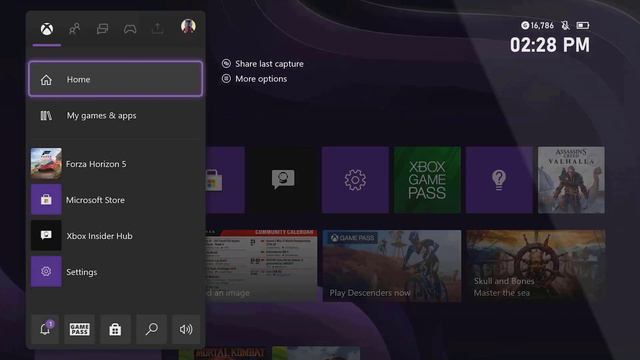The height and width of the screenshot is (360, 640).
Task: Open the Capture & share tab
Action: tap(158, 29)
